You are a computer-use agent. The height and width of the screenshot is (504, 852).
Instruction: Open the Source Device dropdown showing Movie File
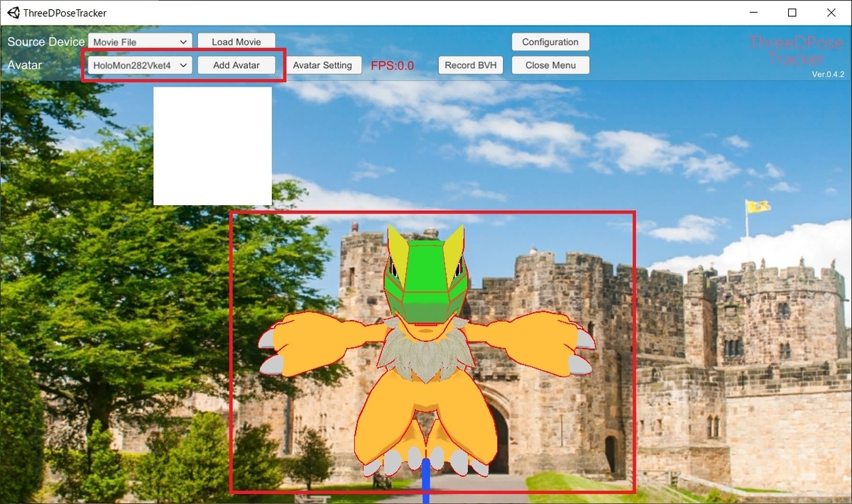click(140, 42)
